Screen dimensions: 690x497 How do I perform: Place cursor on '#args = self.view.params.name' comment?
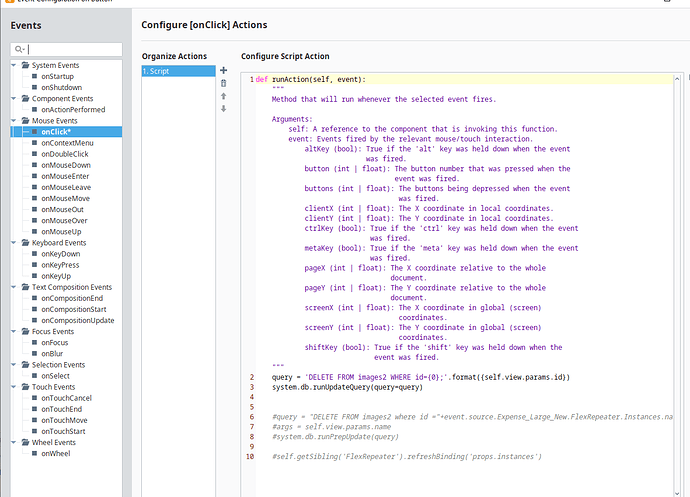point(331,427)
